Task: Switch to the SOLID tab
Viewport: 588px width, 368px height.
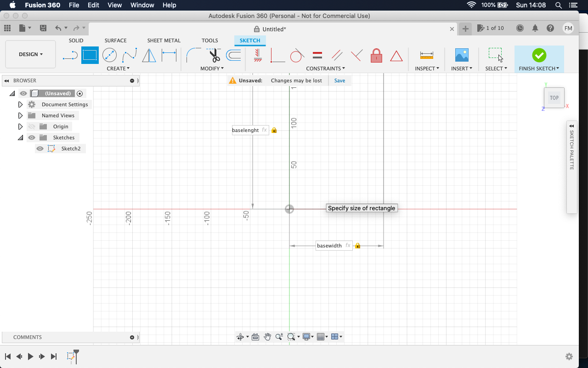Action: 76,40
